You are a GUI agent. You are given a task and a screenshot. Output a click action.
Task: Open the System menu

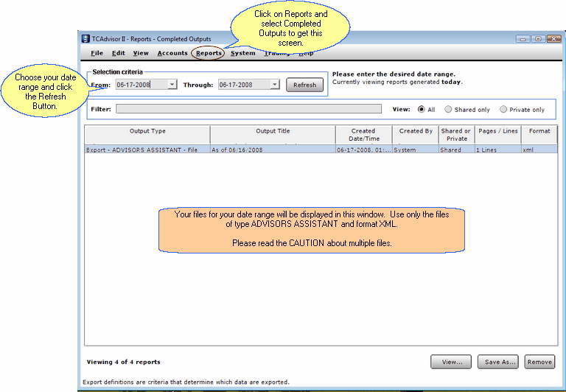point(242,53)
